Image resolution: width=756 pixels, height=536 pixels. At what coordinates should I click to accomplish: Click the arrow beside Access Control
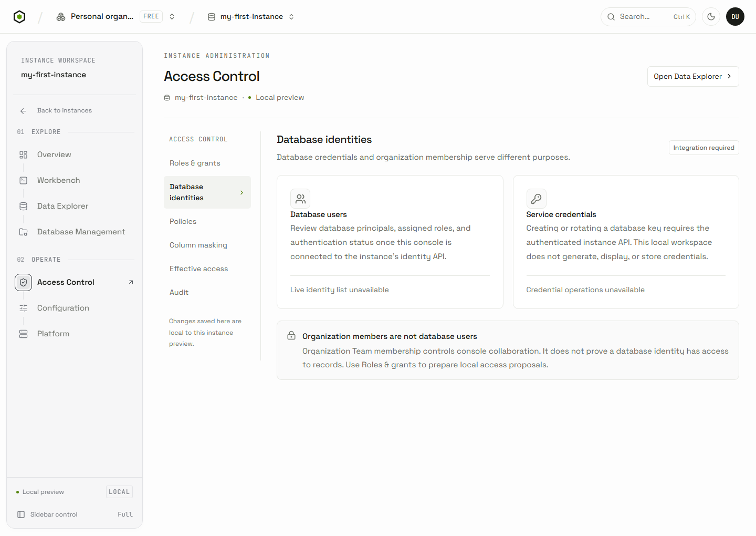pyautogui.click(x=131, y=282)
